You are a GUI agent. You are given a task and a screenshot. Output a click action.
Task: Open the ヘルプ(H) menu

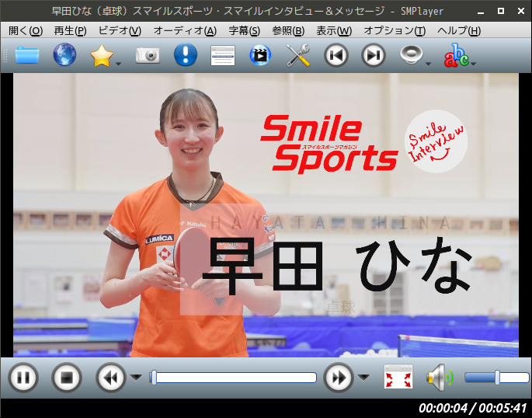coord(459,31)
